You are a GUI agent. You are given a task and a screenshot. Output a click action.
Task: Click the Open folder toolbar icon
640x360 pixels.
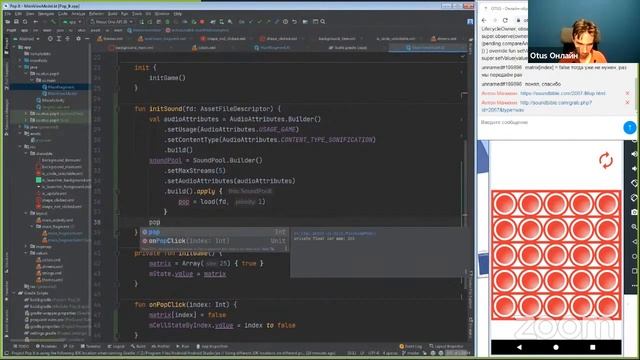click(x=8, y=22)
